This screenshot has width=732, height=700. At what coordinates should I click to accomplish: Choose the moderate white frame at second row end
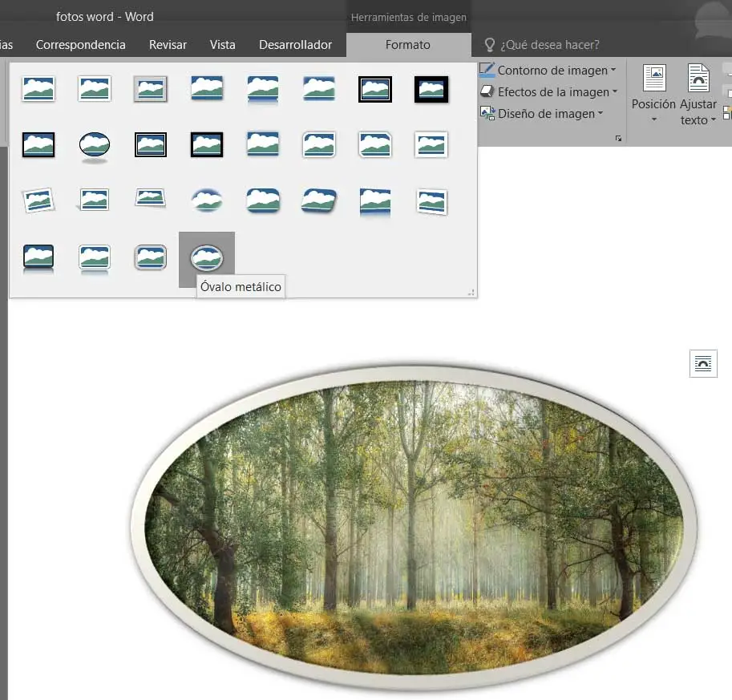click(431, 145)
